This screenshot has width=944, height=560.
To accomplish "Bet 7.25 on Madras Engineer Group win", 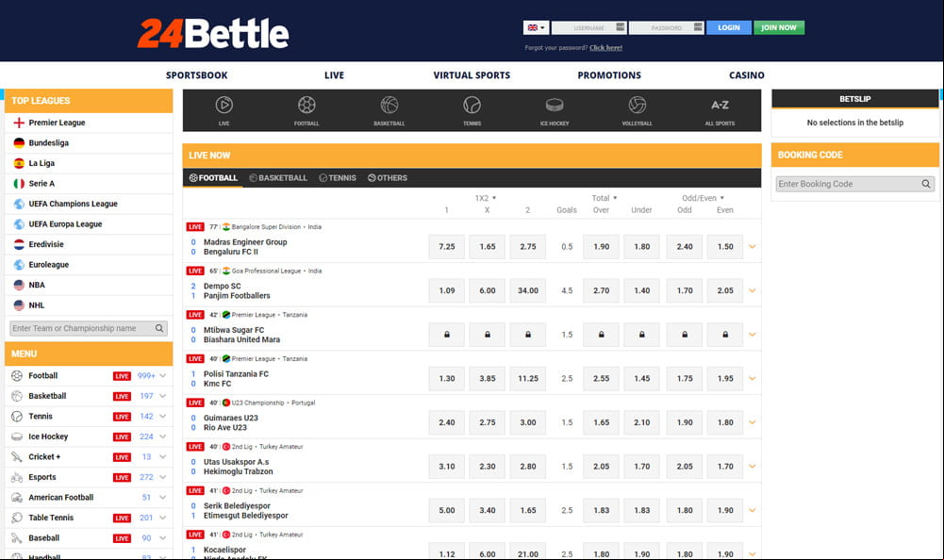I will (x=447, y=247).
